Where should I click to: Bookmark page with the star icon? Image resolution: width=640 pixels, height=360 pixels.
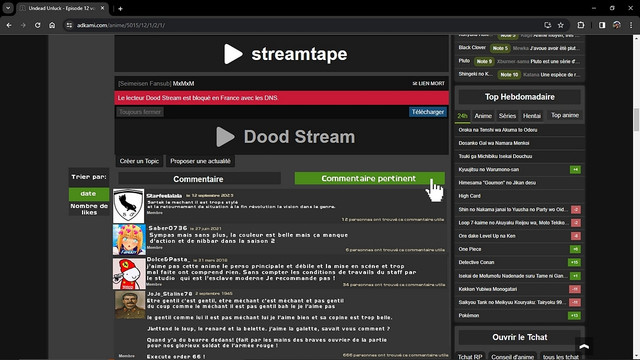pyautogui.click(x=561, y=25)
